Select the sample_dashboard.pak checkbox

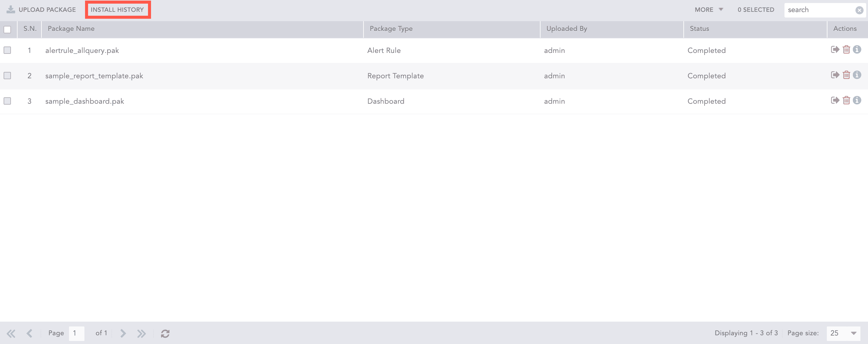point(7,101)
